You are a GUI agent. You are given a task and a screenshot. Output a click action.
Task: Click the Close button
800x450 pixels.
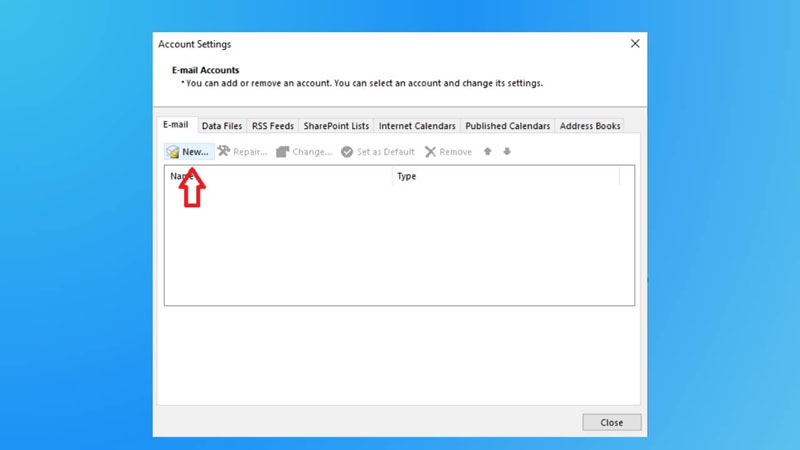click(612, 422)
